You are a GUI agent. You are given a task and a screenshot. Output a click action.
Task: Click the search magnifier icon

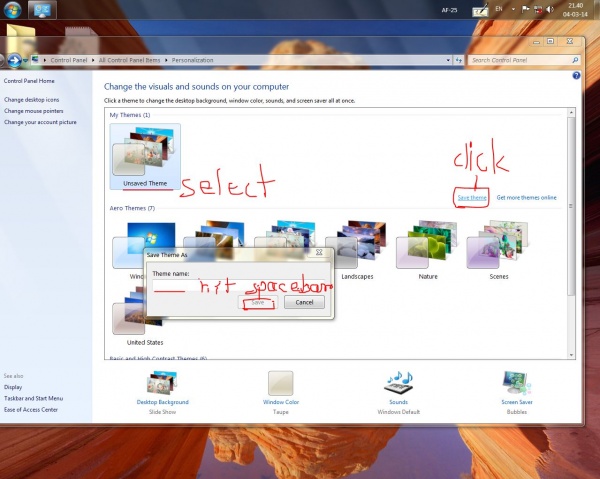click(x=575, y=60)
